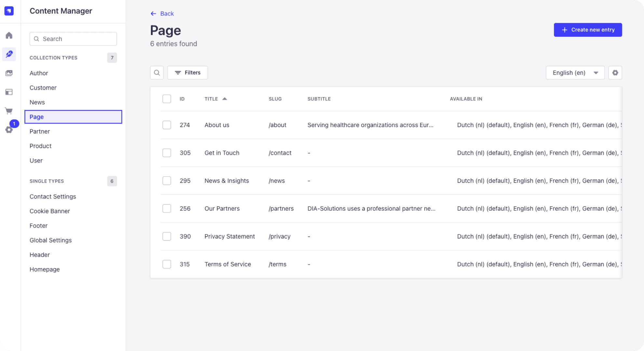This screenshot has width=644, height=351.
Task: Check the row checkbox for About us
Action: pyautogui.click(x=167, y=125)
